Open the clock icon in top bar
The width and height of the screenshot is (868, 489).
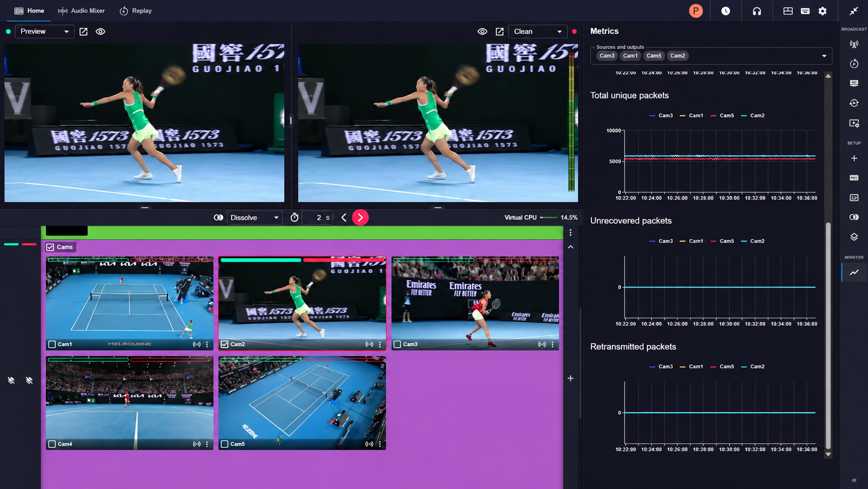coord(726,11)
